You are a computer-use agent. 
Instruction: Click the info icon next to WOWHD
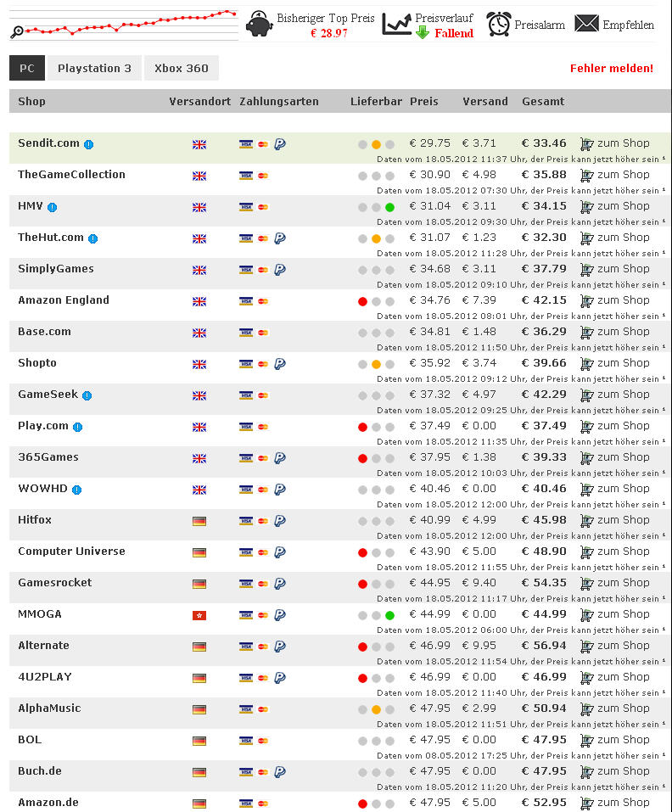tap(76, 490)
